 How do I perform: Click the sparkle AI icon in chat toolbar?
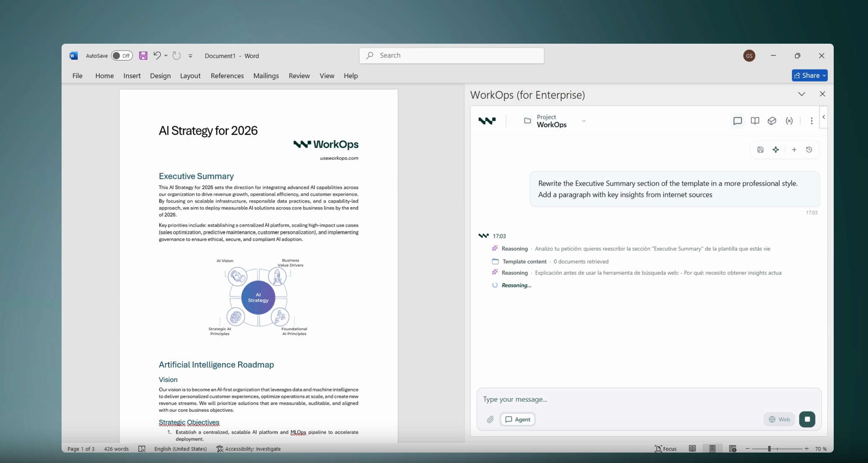775,150
